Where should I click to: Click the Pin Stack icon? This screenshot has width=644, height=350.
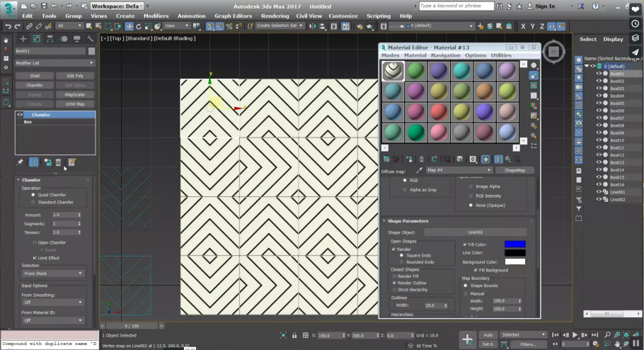pos(20,162)
